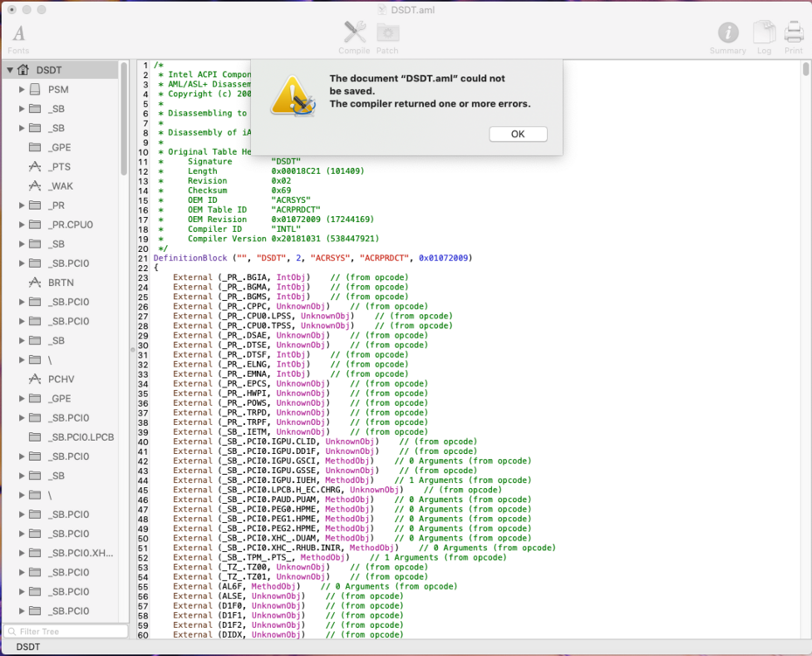This screenshot has width=812, height=656.
Task: Select the BRTN method in tree
Action: tap(60, 283)
